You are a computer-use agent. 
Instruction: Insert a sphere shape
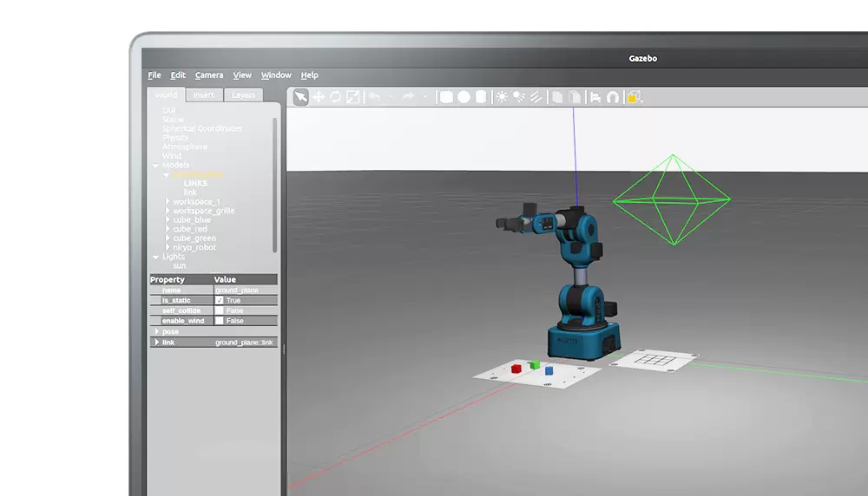tap(464, 97)
